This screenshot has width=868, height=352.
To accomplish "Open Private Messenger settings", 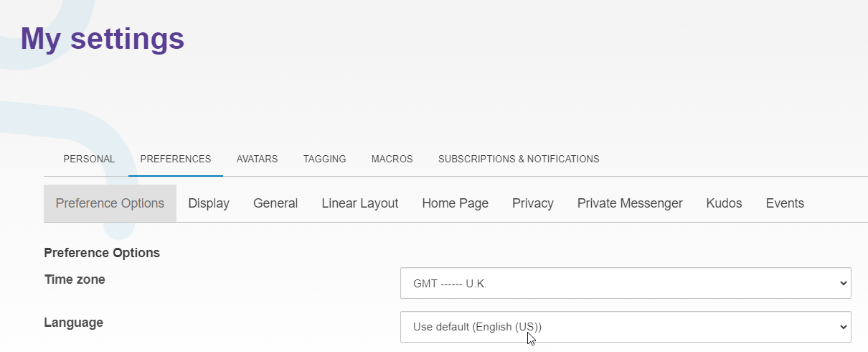I will click(x=630, y=203).
